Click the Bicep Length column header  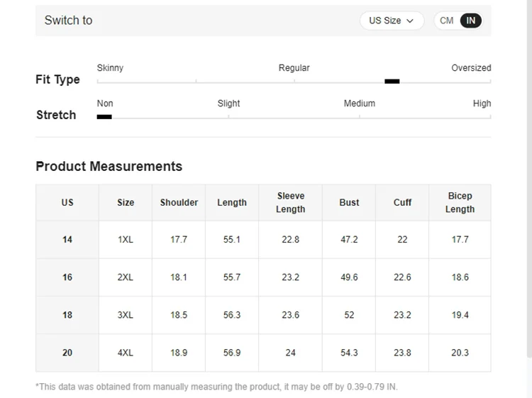point(460,202)
